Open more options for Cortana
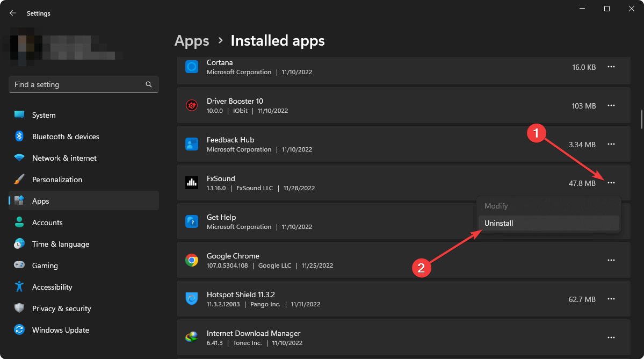Image resolution: width=644 pixels, height=359 pixels. [x=611, y=67]
